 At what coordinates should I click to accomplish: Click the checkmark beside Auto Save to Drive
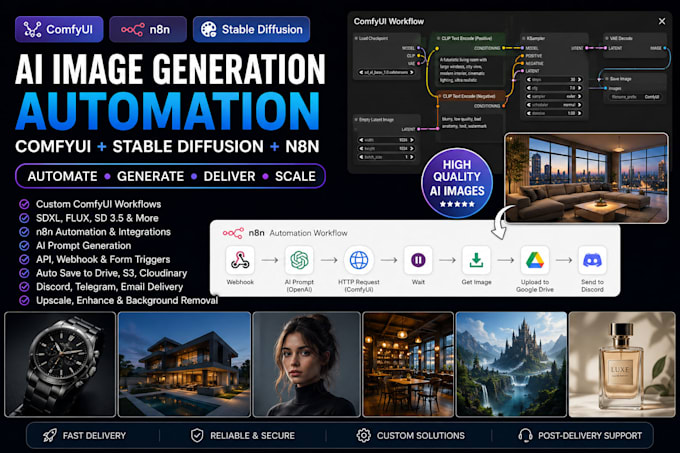point(24,273)
